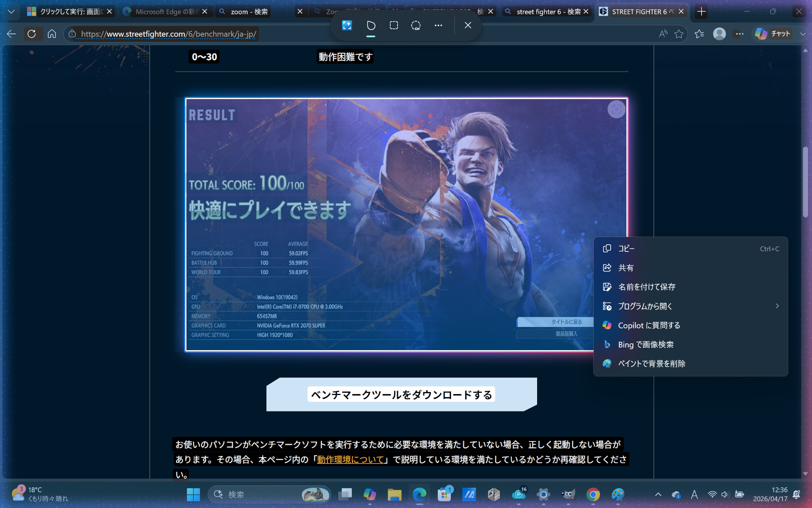The image size is (812, 508).
Task: Open the tab search chevron
Action: [x=11, y=11]
